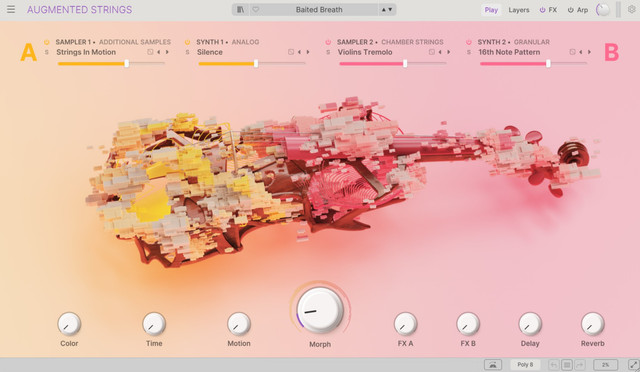Select next sample for Sampler 1

[167, 52]
